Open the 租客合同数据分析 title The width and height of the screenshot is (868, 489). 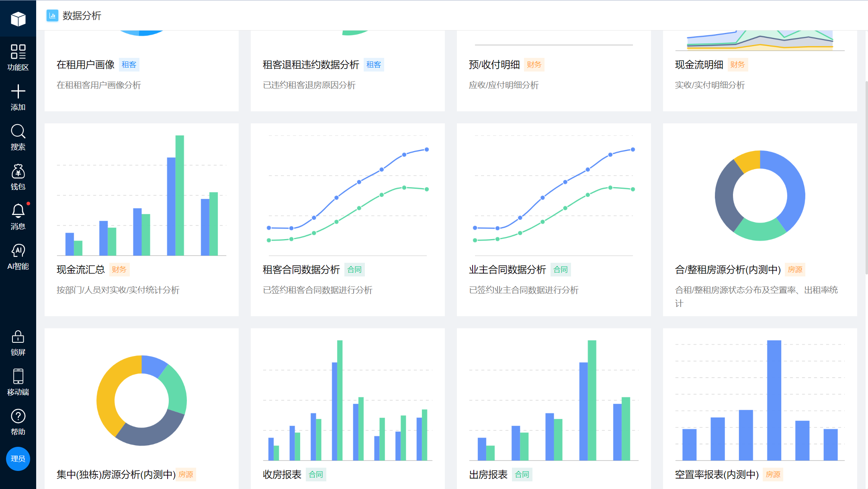pyautogui.click(x=301, y=270)
